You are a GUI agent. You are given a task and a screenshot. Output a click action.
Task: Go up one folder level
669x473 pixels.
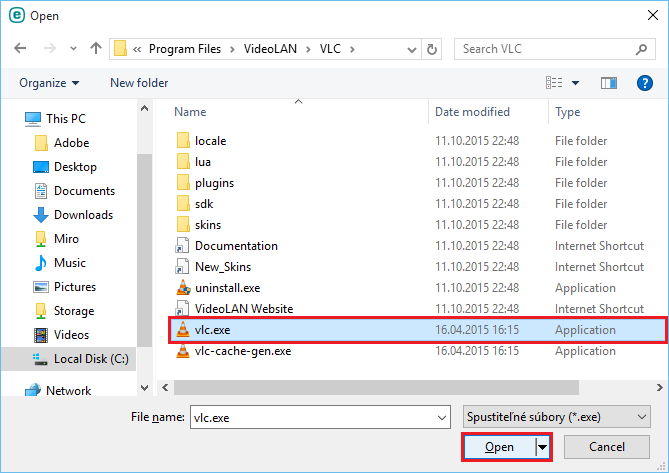coord(96,49)
